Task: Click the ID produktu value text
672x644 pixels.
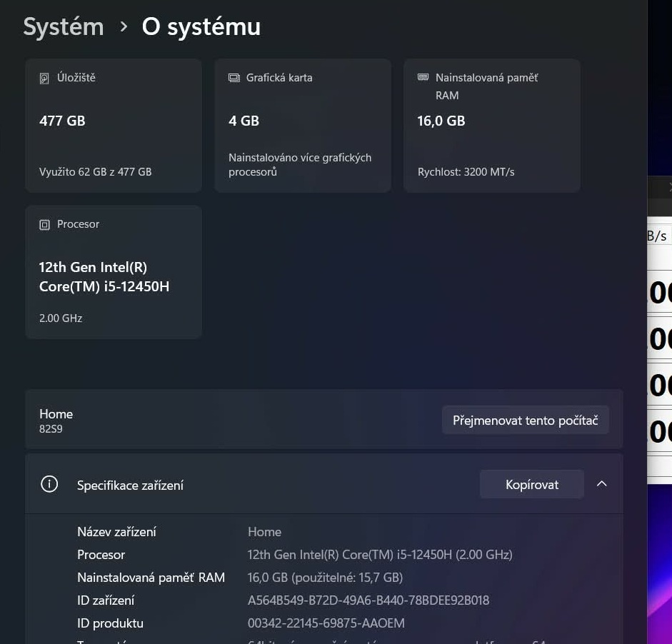Action: (x=326, y=623)
